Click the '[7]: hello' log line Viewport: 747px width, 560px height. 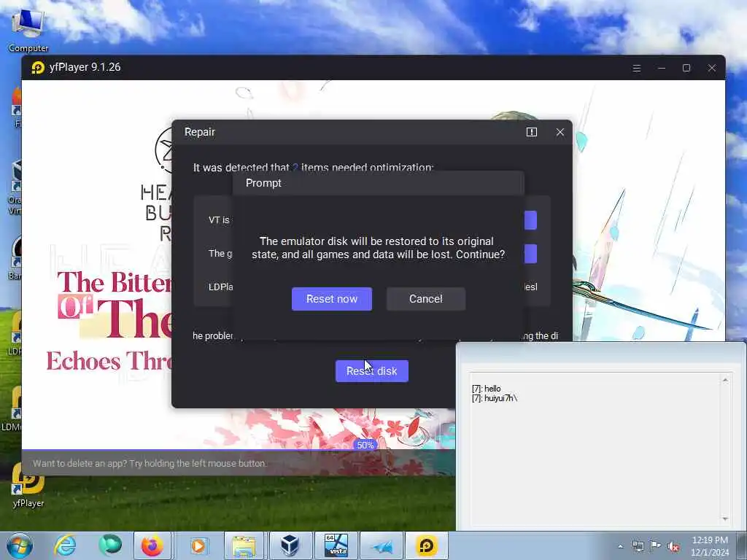[487, 389]
